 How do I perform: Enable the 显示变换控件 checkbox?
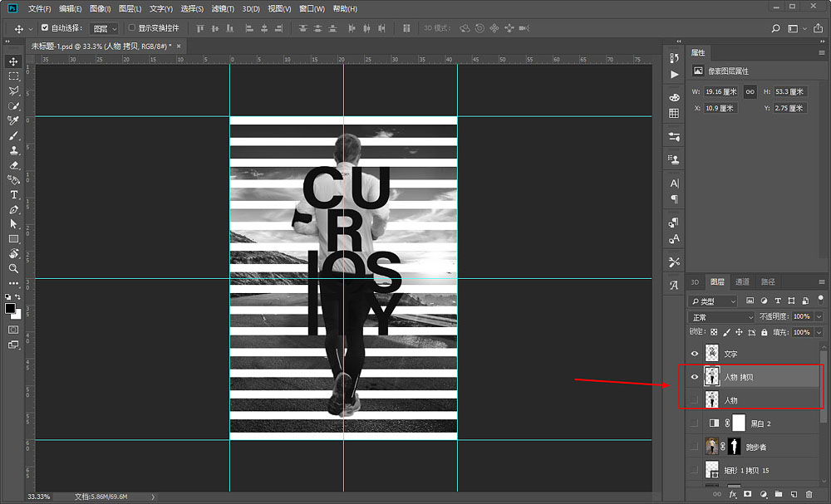pyautogui.click(x=132, y=27)
